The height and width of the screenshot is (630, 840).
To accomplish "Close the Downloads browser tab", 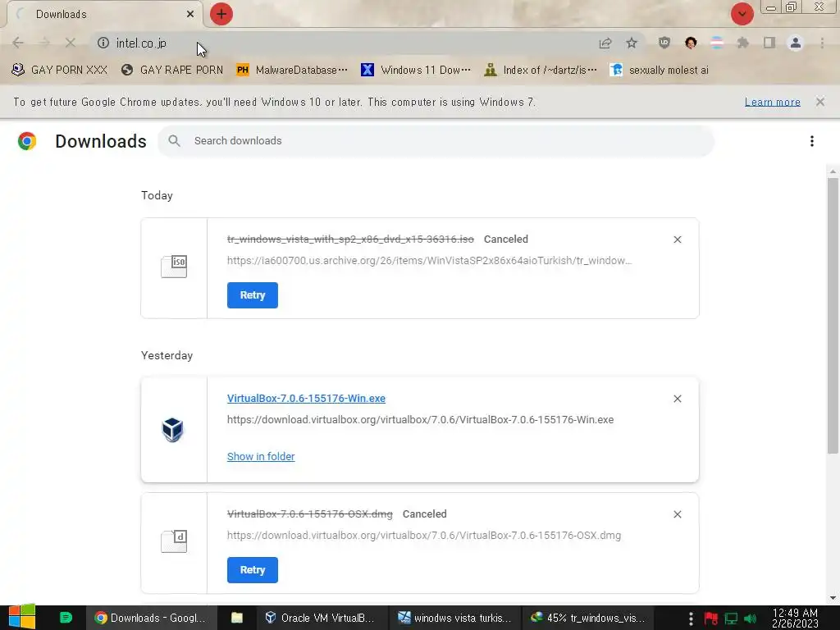I will 190,14.
